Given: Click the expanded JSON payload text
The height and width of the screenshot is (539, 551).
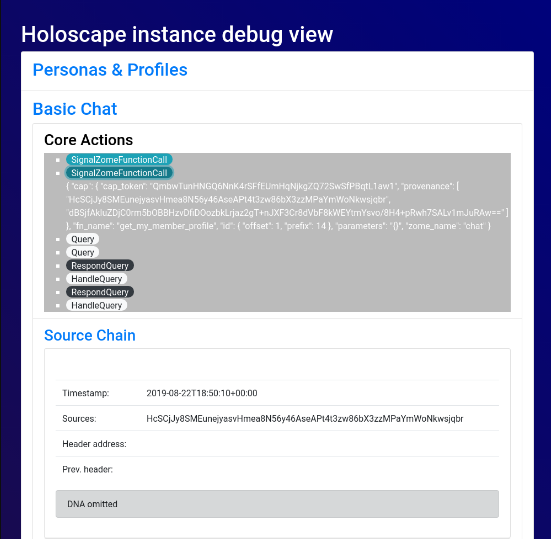Looking at the screenshot, I should pyautogui.click(x=287, y=206).
